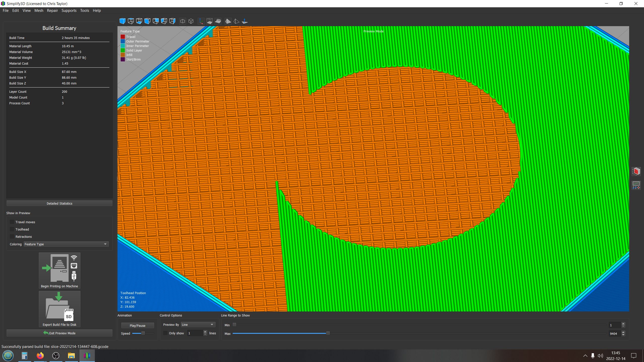The image size is (644, 362).
Task: Open the Edit menu
Action: [x=16, y=11]
